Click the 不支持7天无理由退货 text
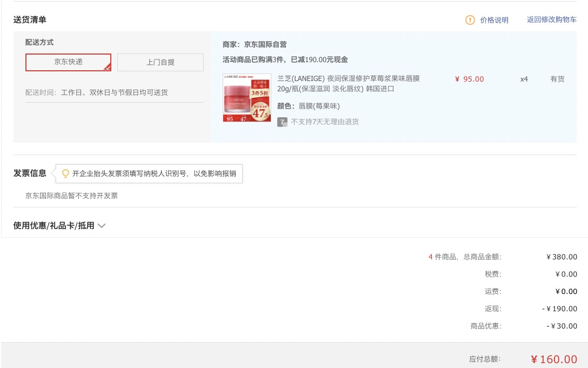The height and width of the screenshot is (368, 588). [325, 122]
